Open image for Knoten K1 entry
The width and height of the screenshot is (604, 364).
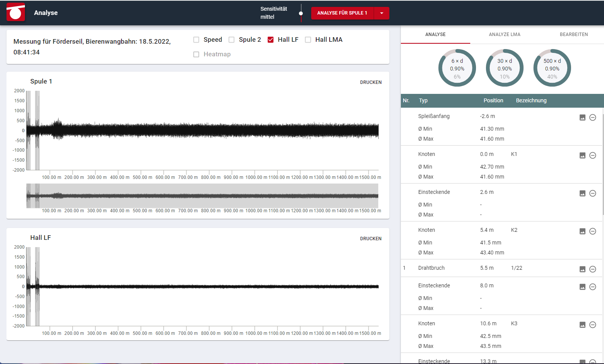click(582, 156)
